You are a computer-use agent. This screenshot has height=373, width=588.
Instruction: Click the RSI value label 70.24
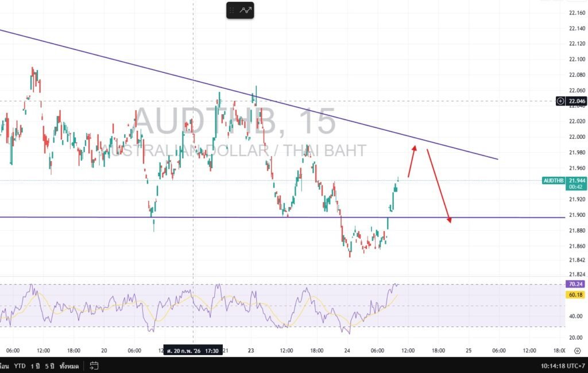(576, 284)
